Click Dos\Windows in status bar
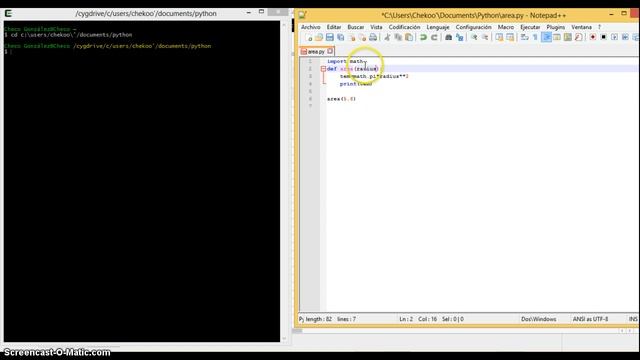Image resolution: width=640 pixels, height=360 pixels. 538,319
